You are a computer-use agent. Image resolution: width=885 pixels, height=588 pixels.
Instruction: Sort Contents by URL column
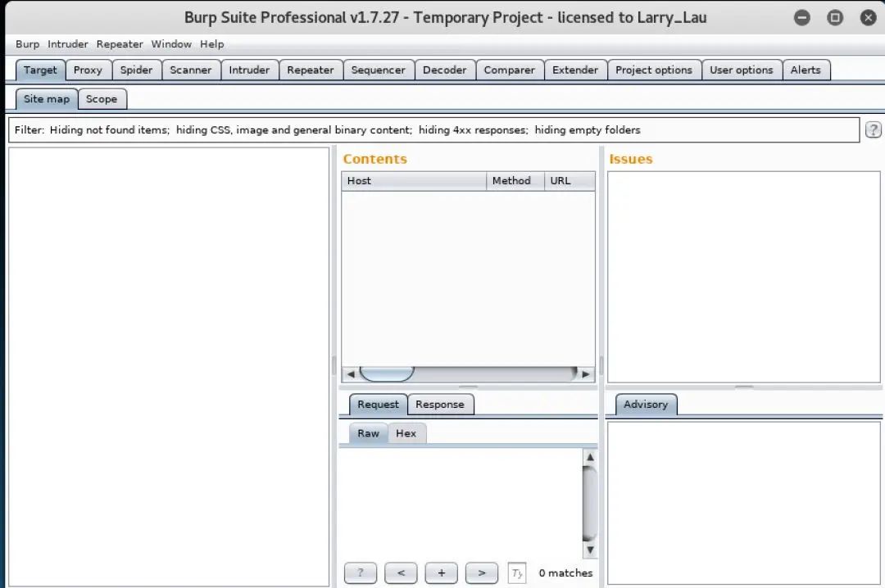pos(570,180)
